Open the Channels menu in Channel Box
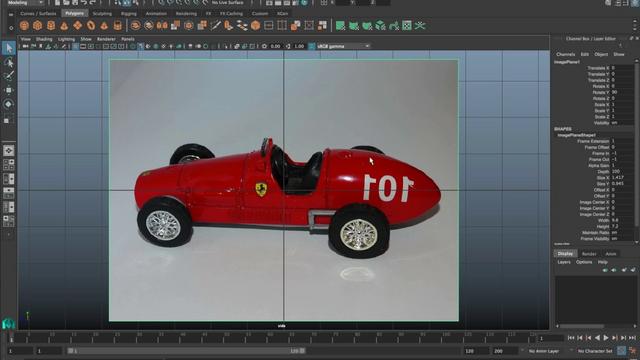Viewport: 640px width, 360px height. pyautogui.click(x=566, y=54)
